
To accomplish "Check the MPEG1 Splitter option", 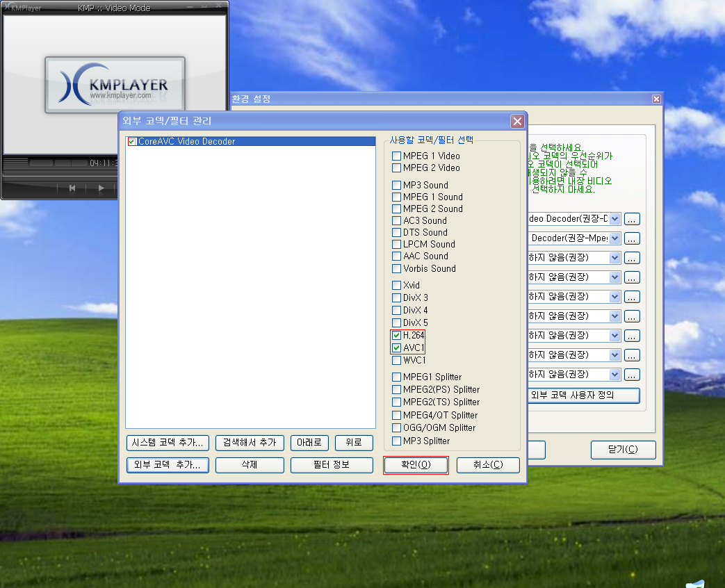I will (x=396, y=377).
